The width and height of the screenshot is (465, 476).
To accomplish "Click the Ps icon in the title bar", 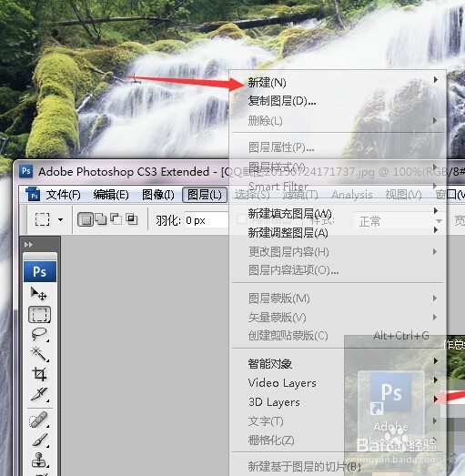I will (26, 171).
